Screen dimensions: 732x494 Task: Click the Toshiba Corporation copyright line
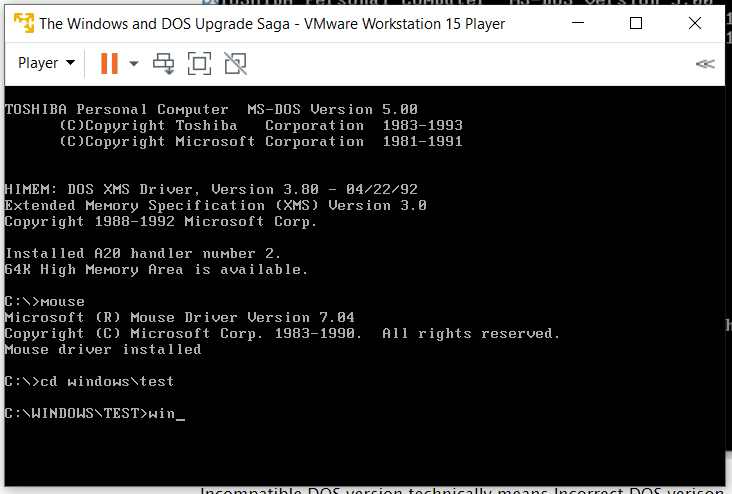(261, 126)
